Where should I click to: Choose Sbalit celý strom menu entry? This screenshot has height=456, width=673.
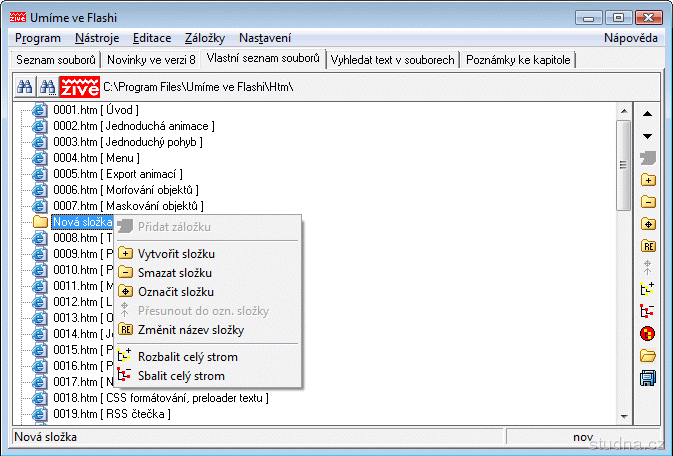208,376
